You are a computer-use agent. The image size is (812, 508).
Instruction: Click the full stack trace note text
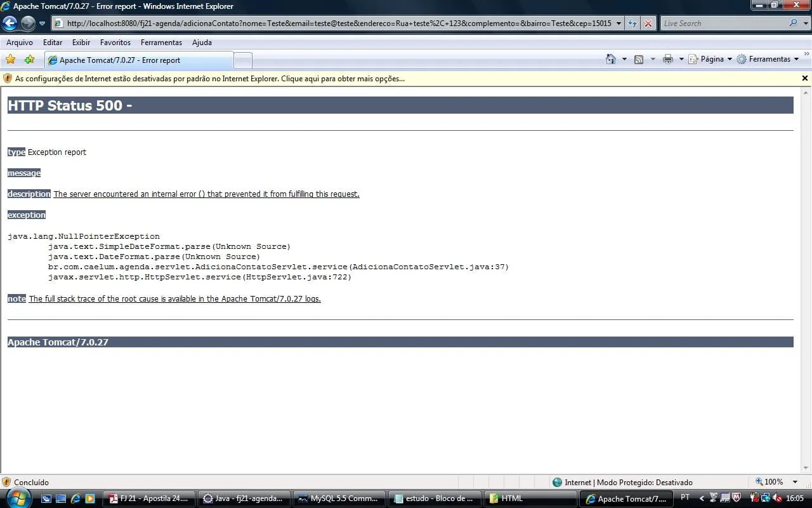[x=175, y=299]
